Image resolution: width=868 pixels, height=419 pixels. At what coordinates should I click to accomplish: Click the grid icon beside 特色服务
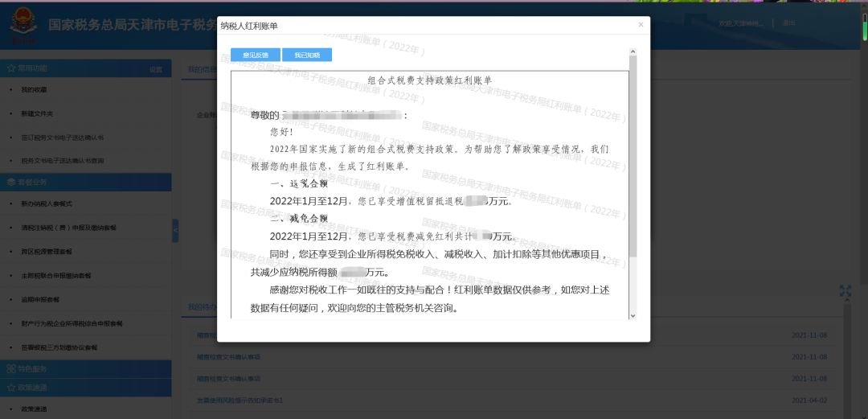(10, 369)
